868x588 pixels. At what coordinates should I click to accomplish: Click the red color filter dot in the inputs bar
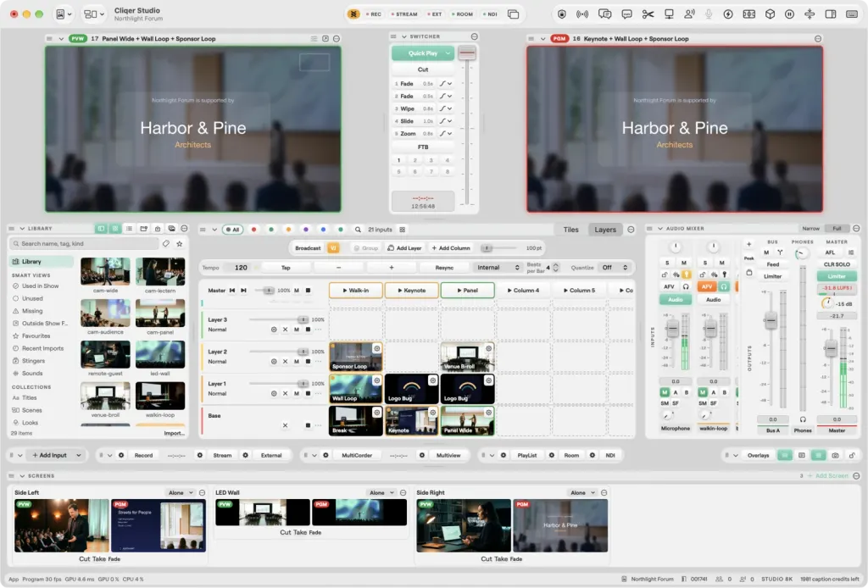(253, 230)
